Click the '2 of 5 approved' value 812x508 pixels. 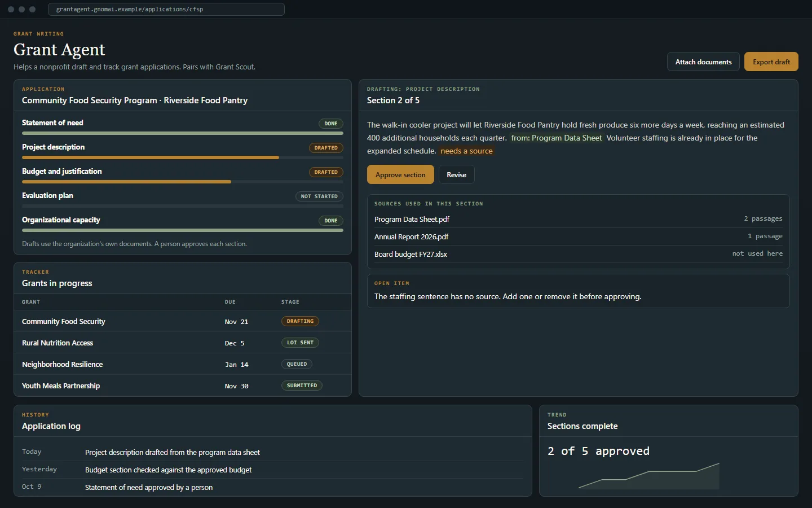tap(598, 451)
